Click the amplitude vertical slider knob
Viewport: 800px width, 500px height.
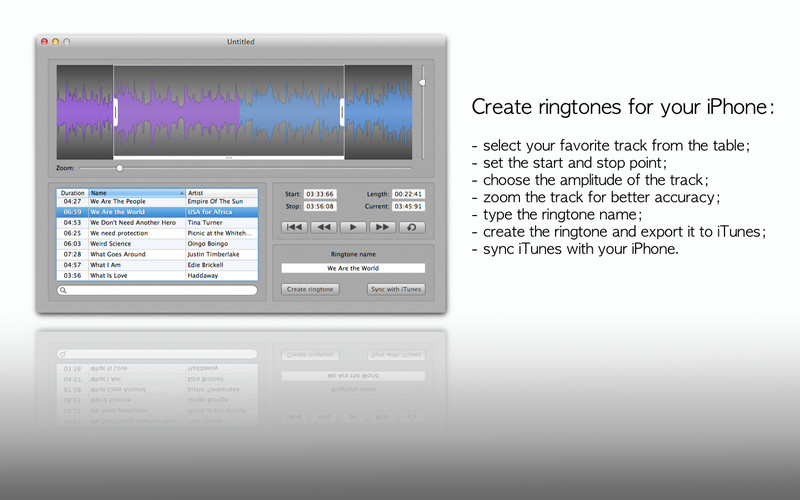tap(422, 82)
